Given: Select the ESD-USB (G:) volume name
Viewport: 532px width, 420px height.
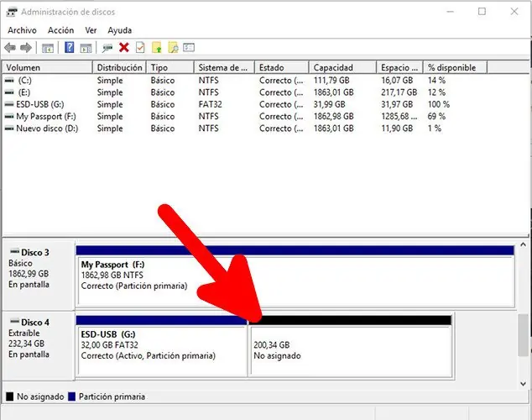Looking at the screenshot, I should (x=40, y=104).
